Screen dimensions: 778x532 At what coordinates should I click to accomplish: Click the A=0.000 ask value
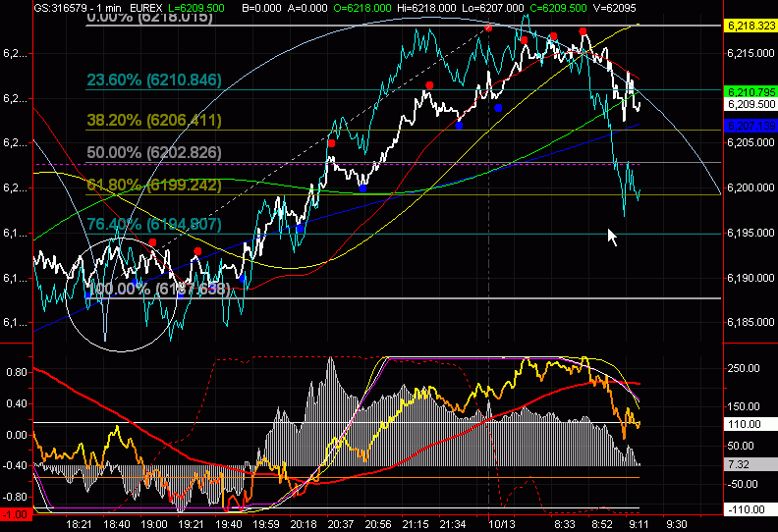point(306,8)
